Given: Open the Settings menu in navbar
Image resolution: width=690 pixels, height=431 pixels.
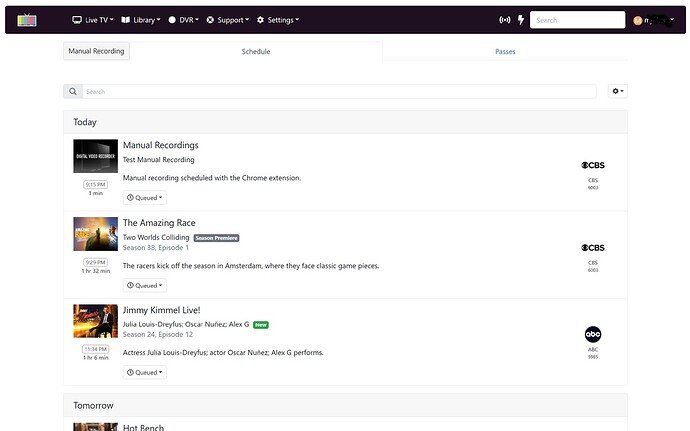Looking at the screenshot, I should 278,20.
